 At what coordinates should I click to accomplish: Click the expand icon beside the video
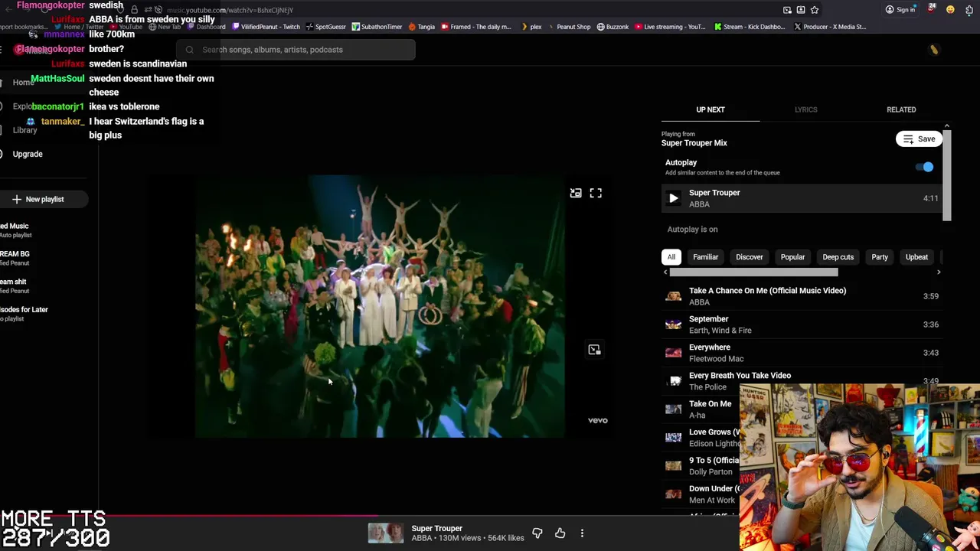tap(594, 350)
